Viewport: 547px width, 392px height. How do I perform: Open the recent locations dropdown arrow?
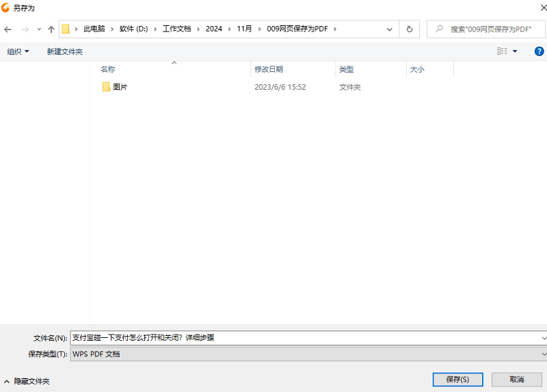[39, 29]
